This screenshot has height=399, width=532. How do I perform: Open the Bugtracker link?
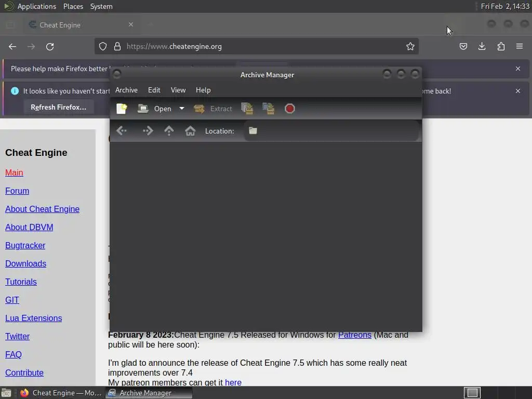tap(25, 245)
